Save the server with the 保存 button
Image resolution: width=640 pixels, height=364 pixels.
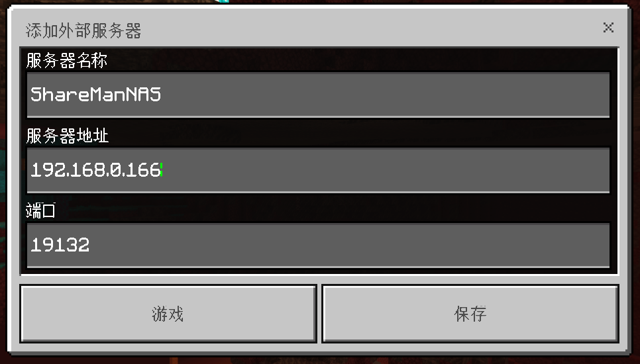point(470,314)
